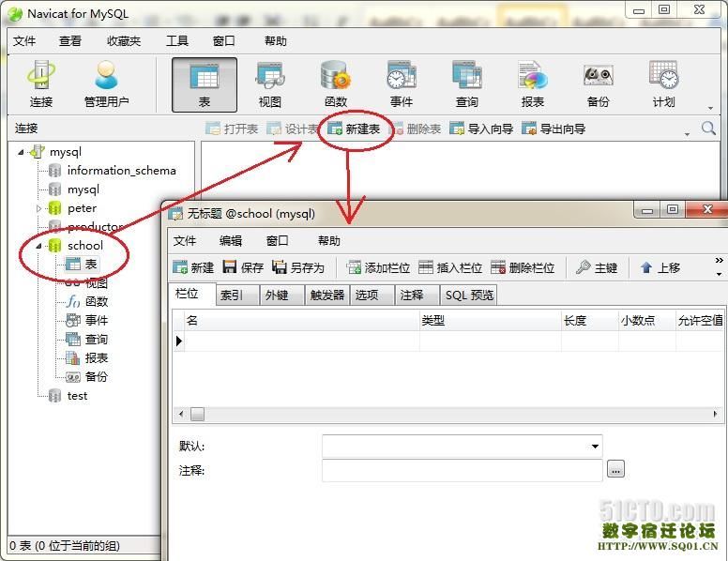Switch to SQL 预览 tab
Viewport: 728px width, 561px height.
coord(469,295)
